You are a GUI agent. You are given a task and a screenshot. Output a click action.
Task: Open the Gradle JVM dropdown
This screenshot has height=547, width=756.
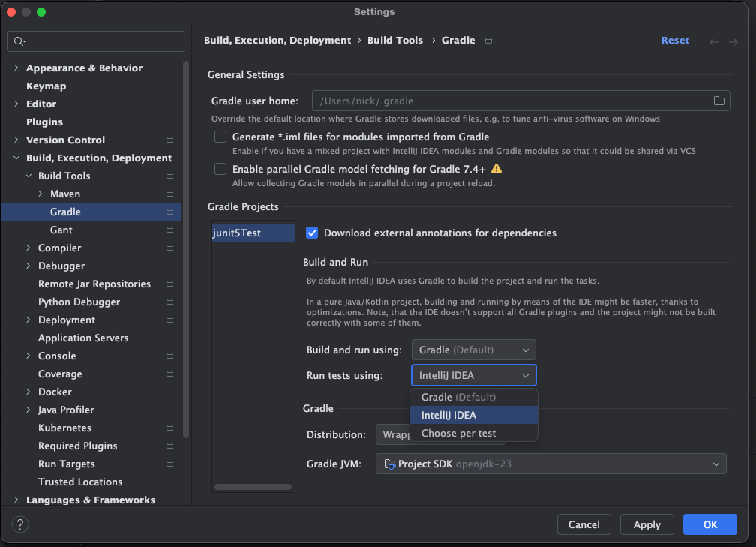coord(550,464)
